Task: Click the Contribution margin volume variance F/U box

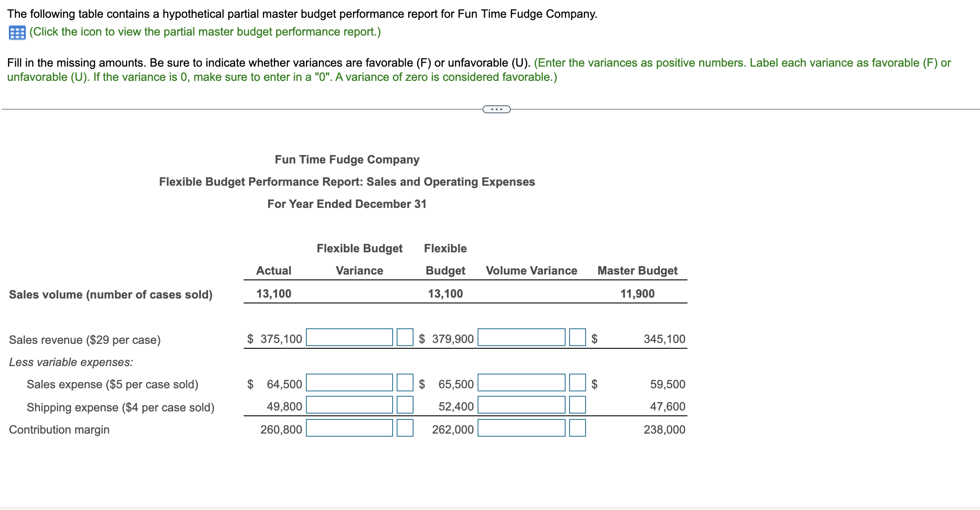Action: click(x=577, y=428)
